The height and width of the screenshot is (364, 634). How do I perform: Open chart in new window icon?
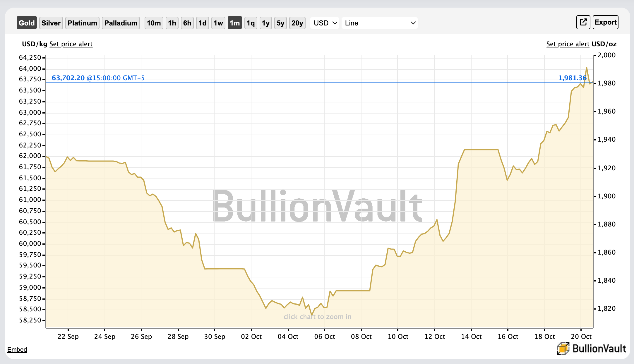583,22
